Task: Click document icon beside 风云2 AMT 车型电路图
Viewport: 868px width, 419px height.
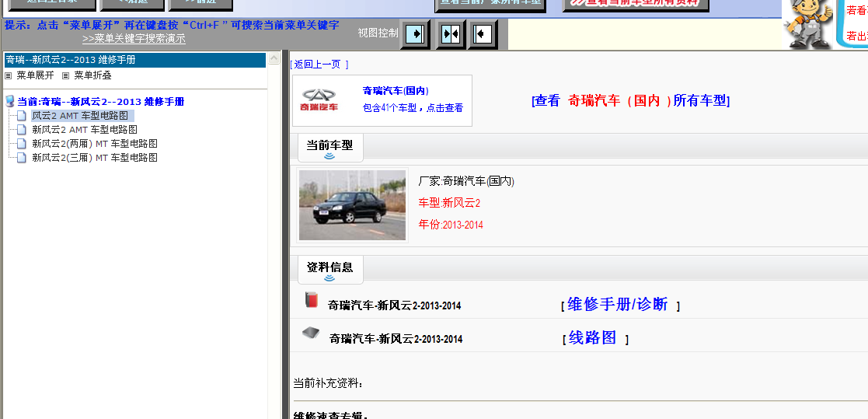Action: [22, 116]
